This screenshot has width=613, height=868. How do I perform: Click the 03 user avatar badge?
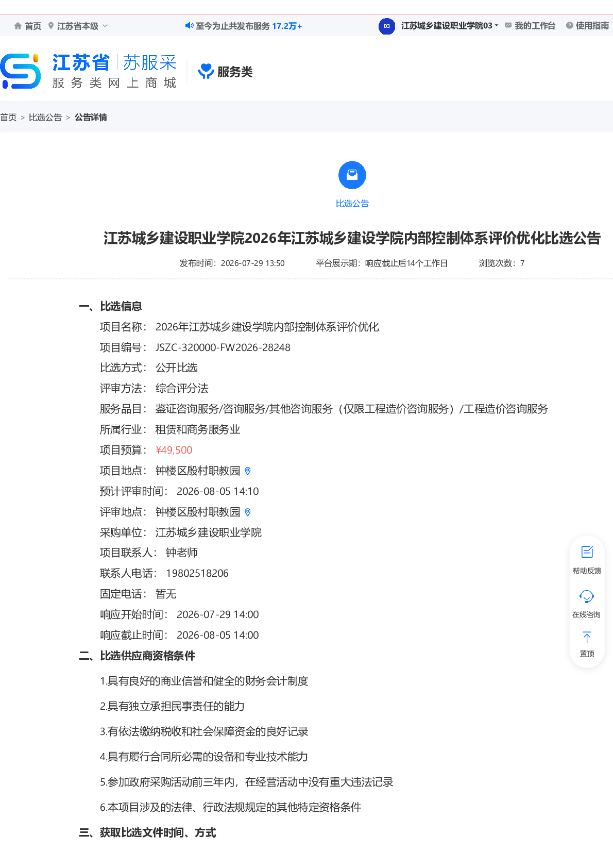coord(387,26)
